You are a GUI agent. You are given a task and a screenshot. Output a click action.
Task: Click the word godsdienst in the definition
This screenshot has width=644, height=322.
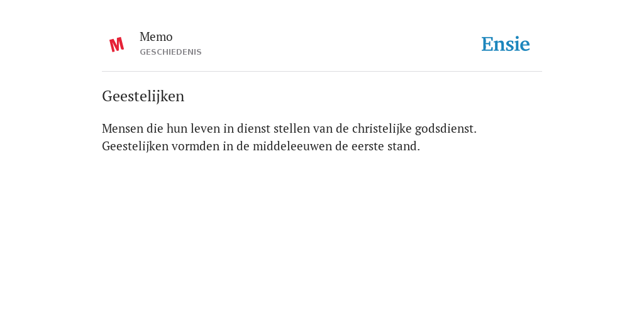click(446, 128)
